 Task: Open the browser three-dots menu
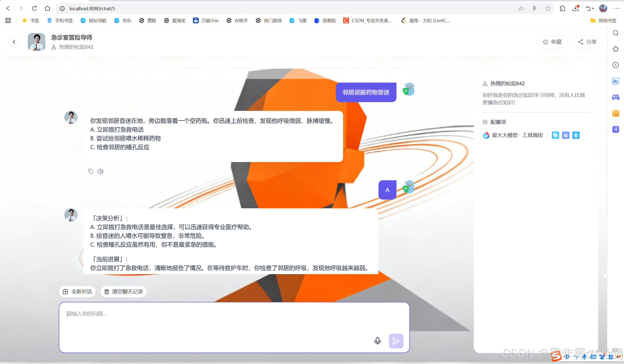[616, 9]
